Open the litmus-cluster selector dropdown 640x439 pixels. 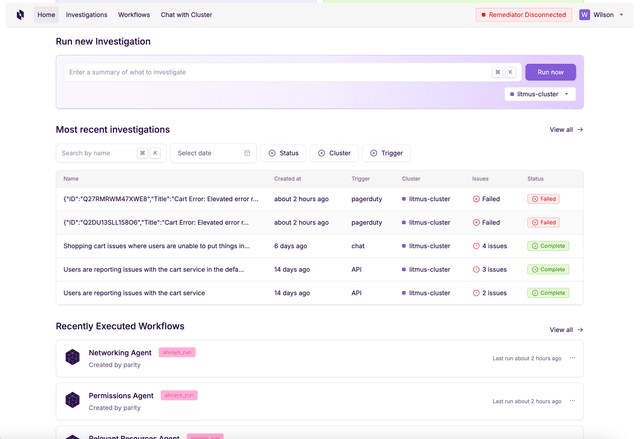[x=540, y=94]
